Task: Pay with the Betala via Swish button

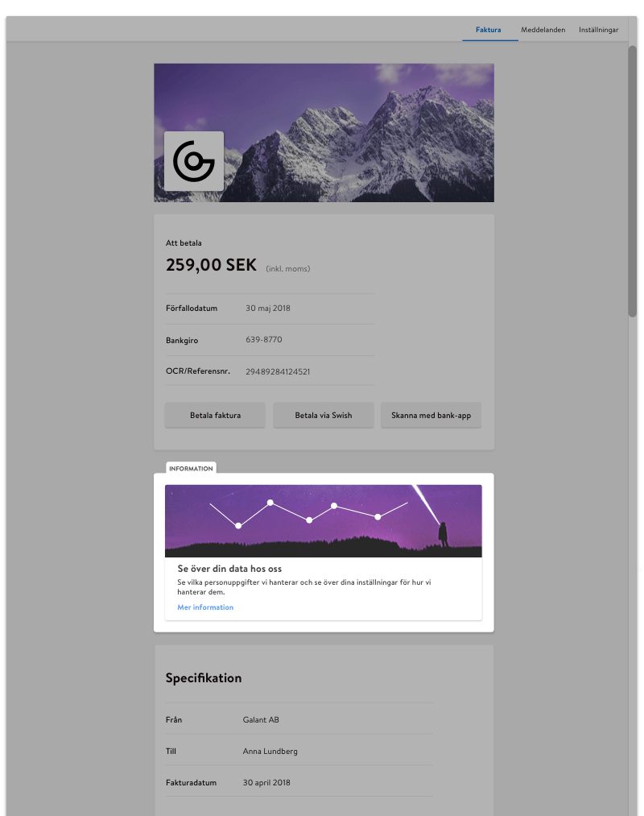Action: (323, 416)
